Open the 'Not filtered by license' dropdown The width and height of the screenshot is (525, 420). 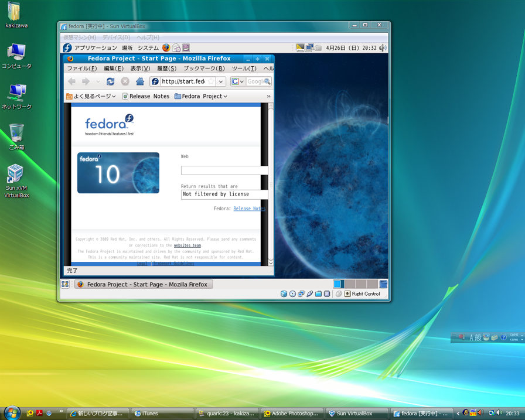(x=224, y=194)
